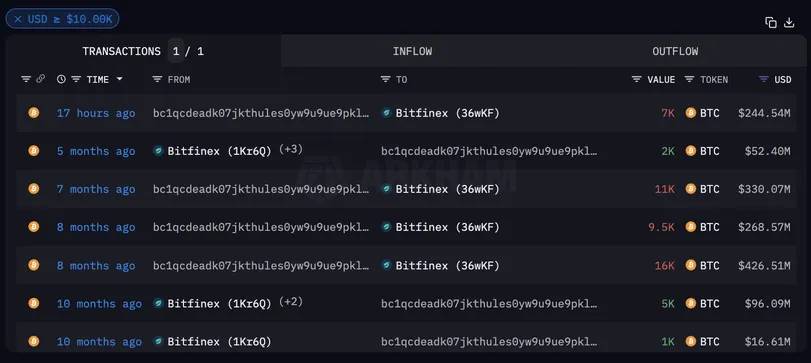
Task: Expand the (+2) additional senders badge
Action: [x=291, y=301]
